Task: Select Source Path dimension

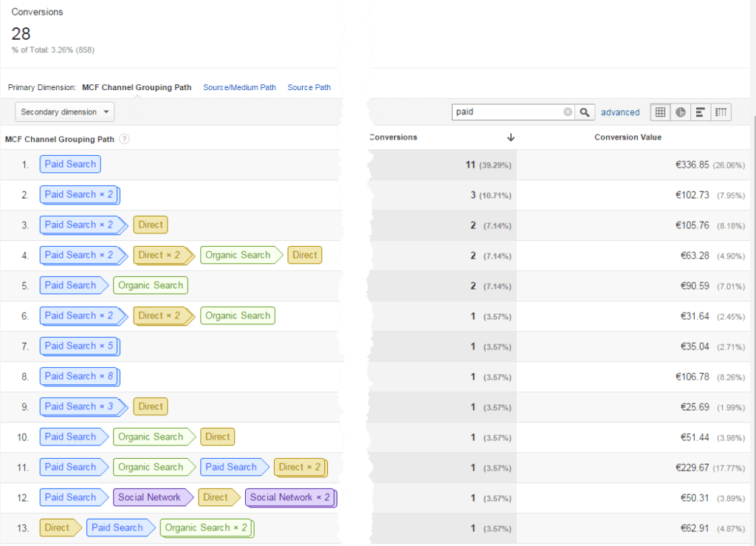Action: [309, 87]
